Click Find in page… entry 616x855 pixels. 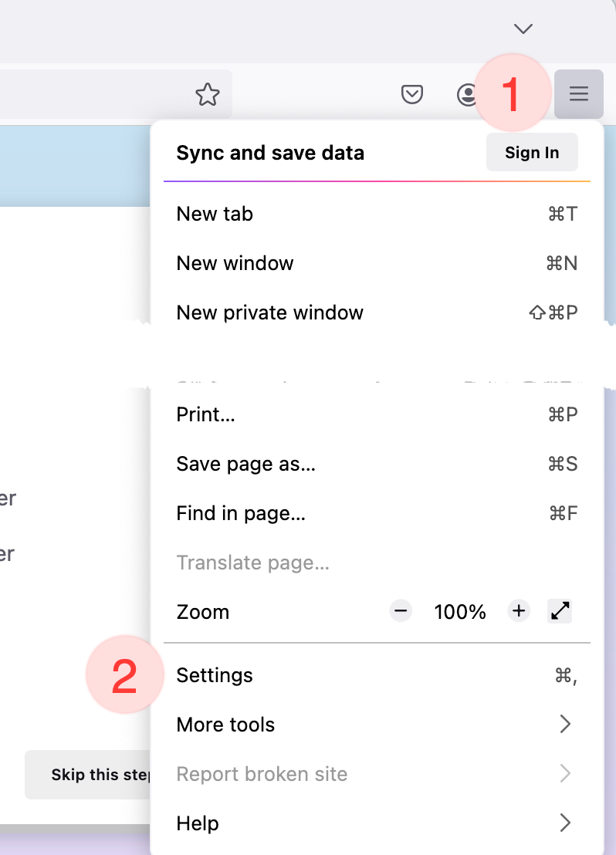pyautogui.click(x=241, y=513)
